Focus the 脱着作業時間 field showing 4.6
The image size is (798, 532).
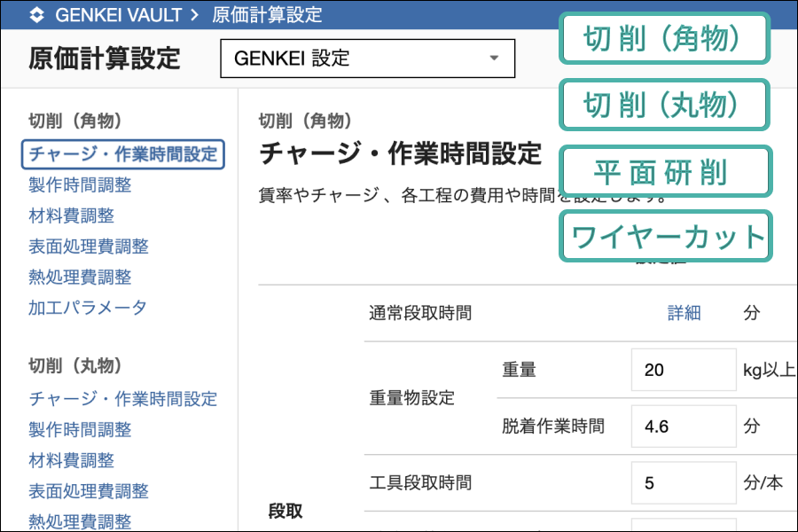[683, 426]
